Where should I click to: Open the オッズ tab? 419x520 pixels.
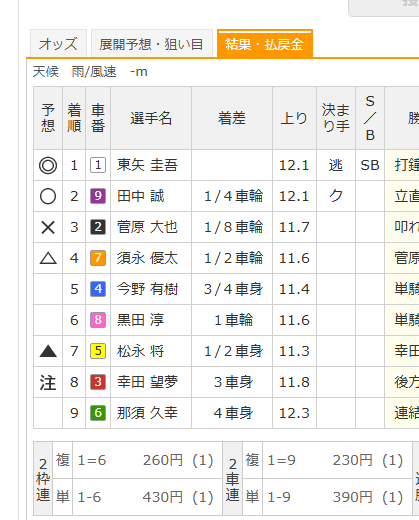58,44
